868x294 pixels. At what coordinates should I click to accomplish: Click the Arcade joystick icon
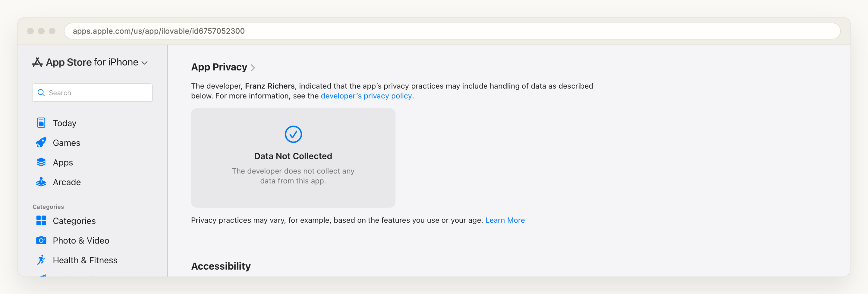click(x=41, y=182)
